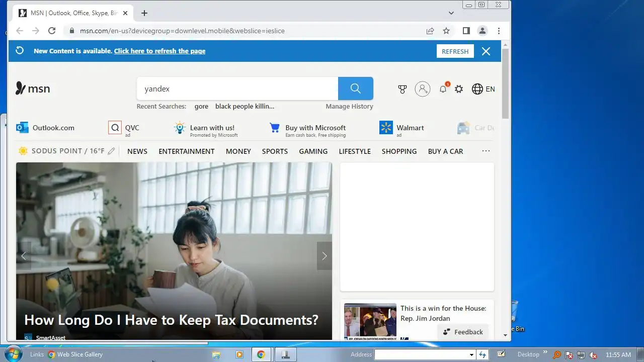
Task: Click Chrome's forward arrow
Action: (36, 31)
